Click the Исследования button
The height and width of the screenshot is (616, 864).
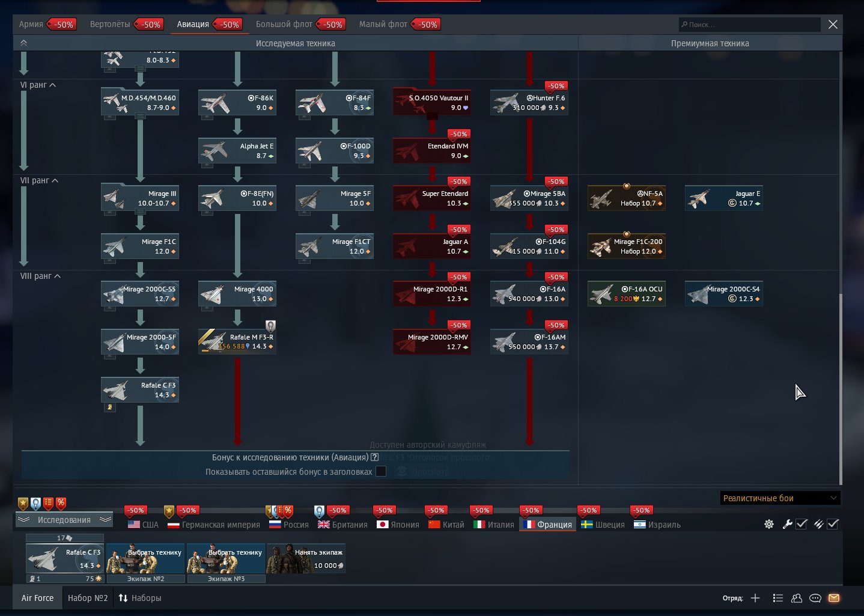click(64, 520)
